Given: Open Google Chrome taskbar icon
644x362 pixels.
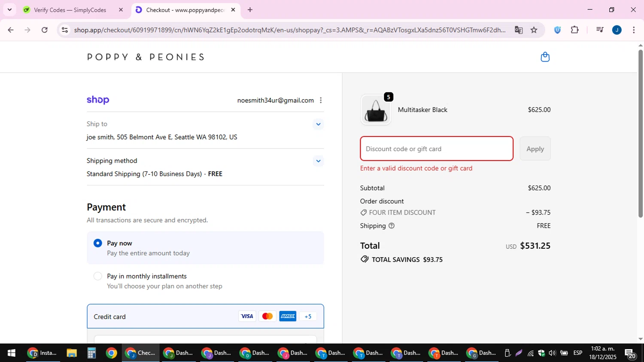Looking at the screenshot, I should click(111, 353).
